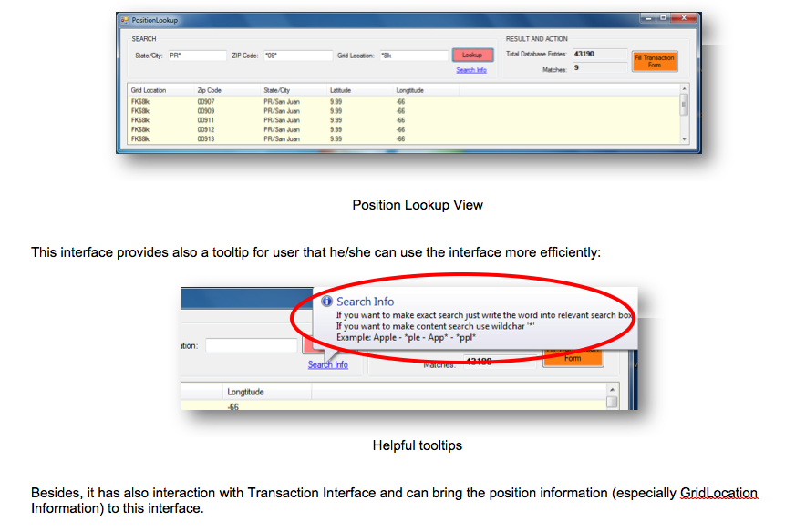Click the State/City column header

pyautogui.click(x=276, y=90)
